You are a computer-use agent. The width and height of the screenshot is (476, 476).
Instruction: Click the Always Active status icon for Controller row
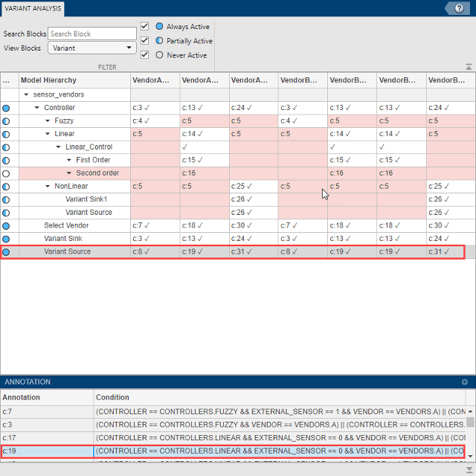click(x=6, y=108)
